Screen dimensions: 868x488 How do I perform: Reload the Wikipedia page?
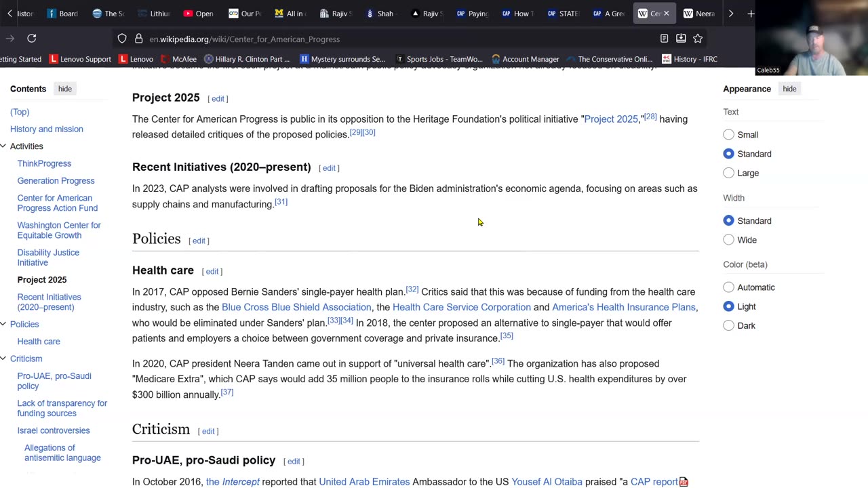(x=32, y=39)
